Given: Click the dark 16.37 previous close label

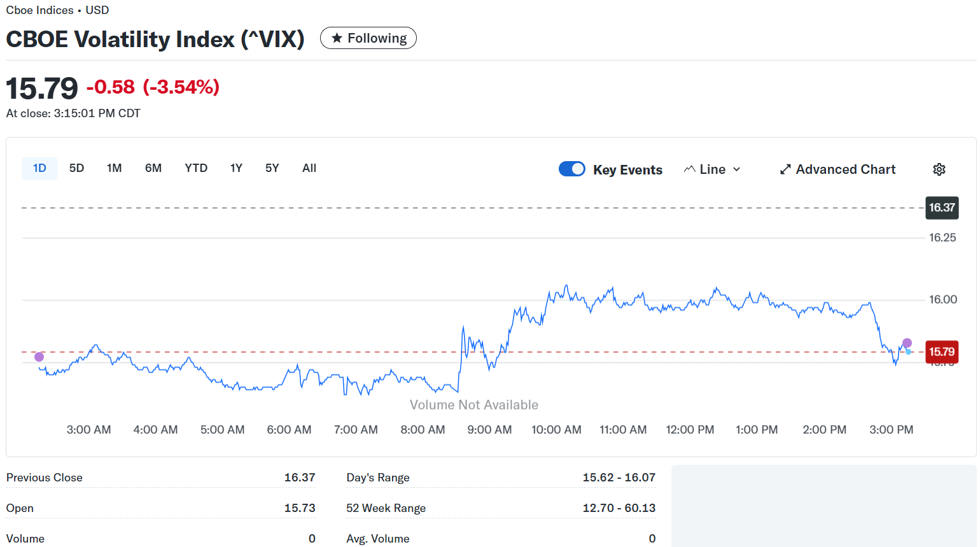Looking at the screenshot, I should 942,208.
